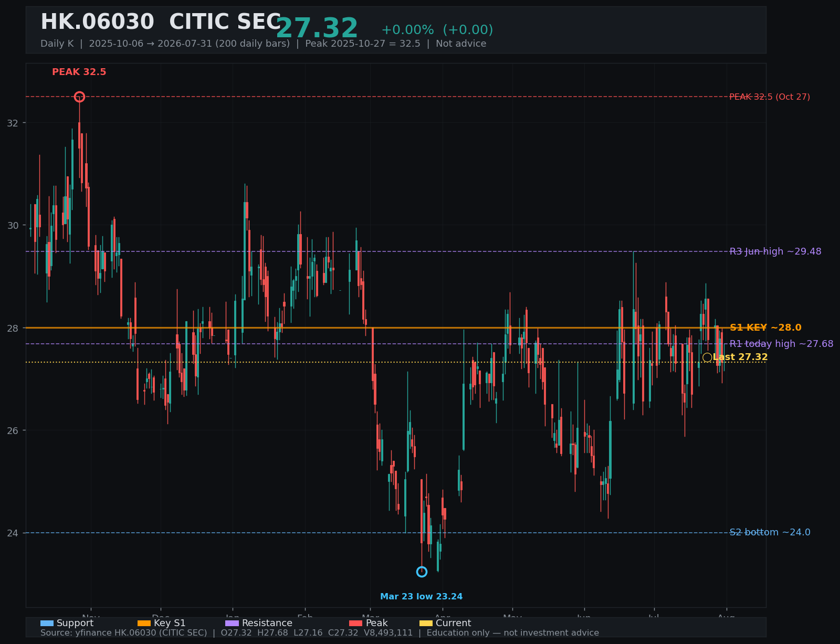Click the 28 tick on the price axis

coord(12,328)
